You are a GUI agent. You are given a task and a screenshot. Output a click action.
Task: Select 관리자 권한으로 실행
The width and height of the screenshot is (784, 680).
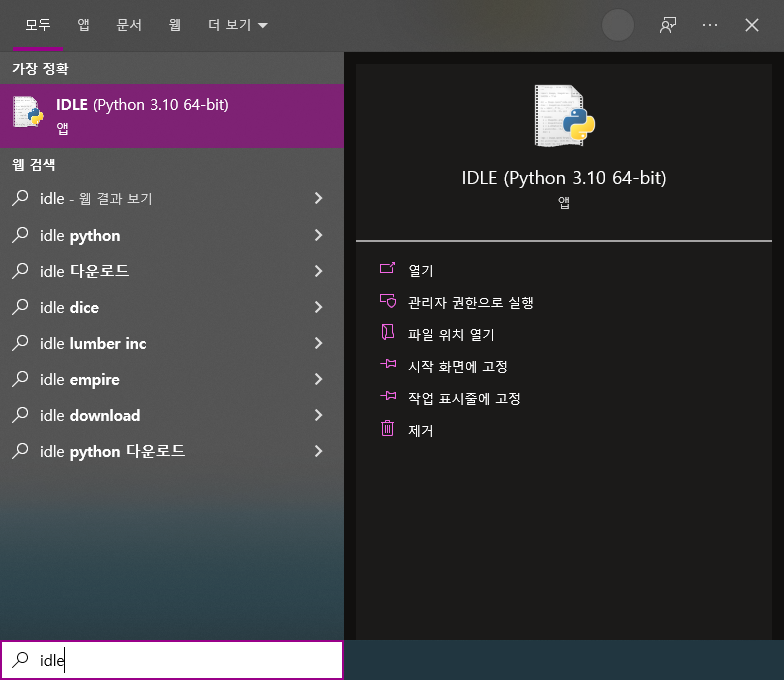click(470, 302)
